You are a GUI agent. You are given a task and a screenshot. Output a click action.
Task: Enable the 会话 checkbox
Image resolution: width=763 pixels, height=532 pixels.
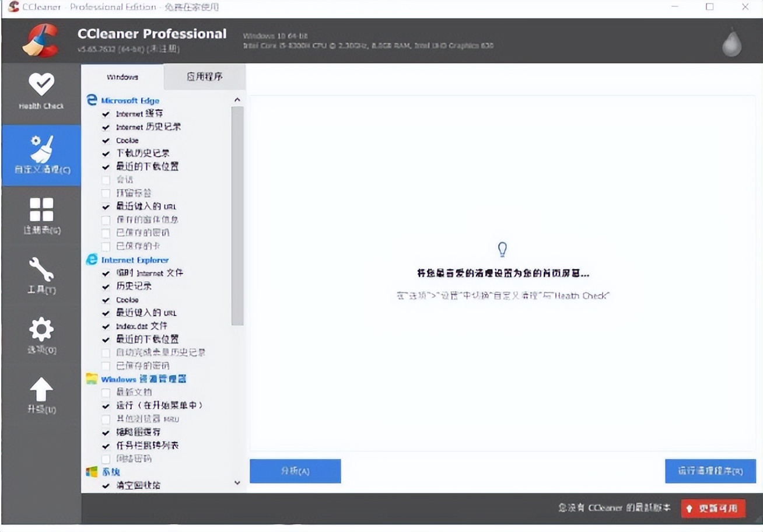coord(106,180)
